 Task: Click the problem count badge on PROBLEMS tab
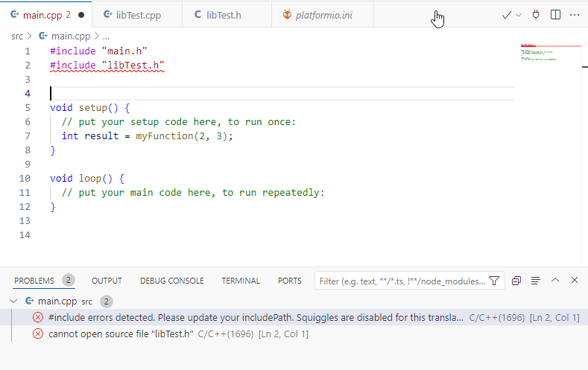click(69, 280)
